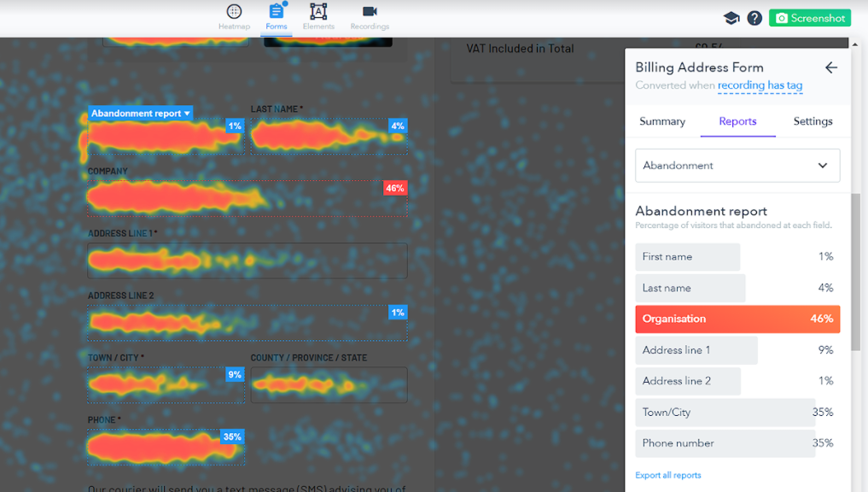Go back using the panel arrow icon
The image size is (868, 492).
point(831,67)
